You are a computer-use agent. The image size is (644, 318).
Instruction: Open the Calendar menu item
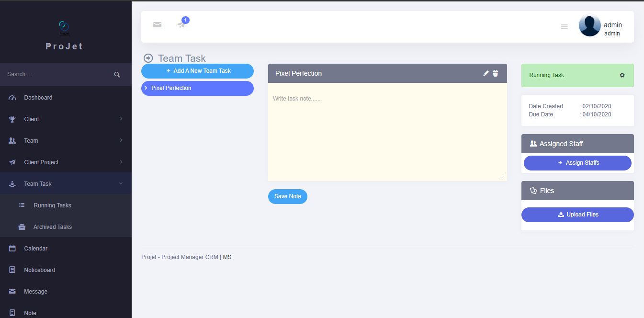pyautogui.click(x=66, y=249)
